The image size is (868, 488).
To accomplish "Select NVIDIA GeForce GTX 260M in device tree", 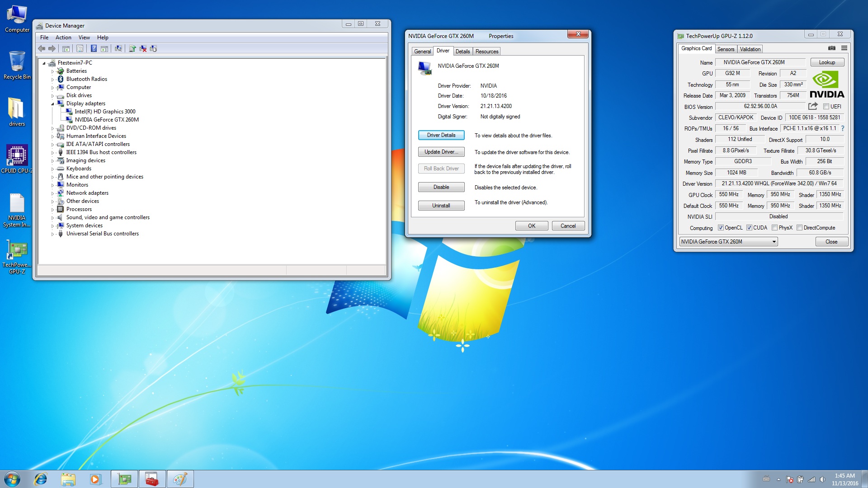I will point(107,120).
